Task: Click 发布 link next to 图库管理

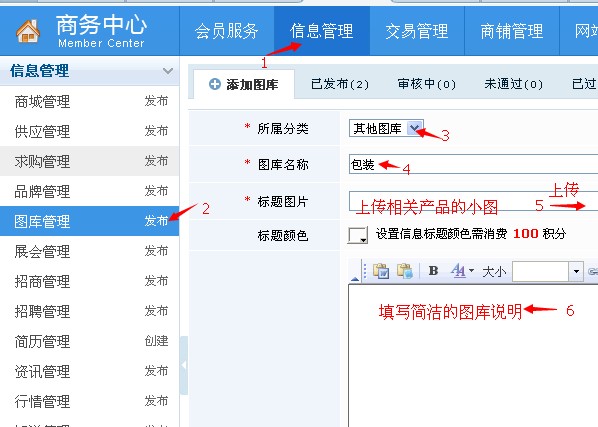Action: (x=156, y=221)
